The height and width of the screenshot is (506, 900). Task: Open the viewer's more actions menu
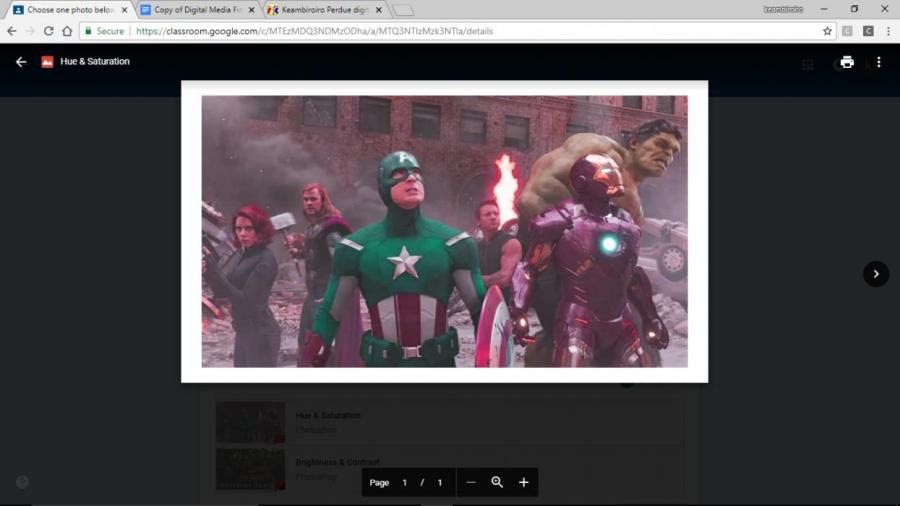tap(879, 62)
